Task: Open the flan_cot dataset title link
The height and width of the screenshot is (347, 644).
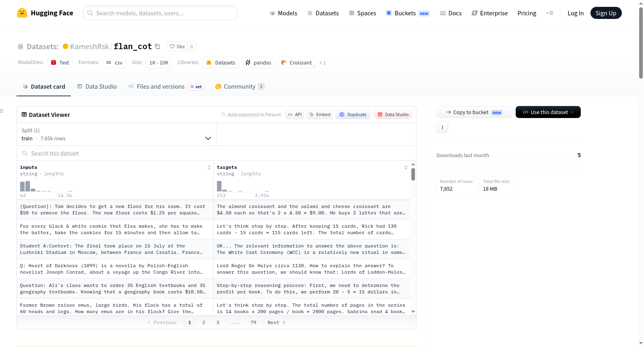Action: click(132, 46)
